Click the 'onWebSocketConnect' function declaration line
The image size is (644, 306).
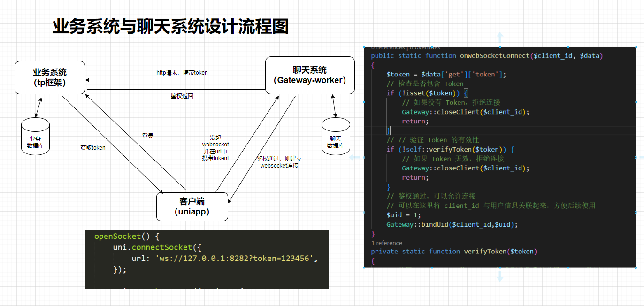[487, 55]
